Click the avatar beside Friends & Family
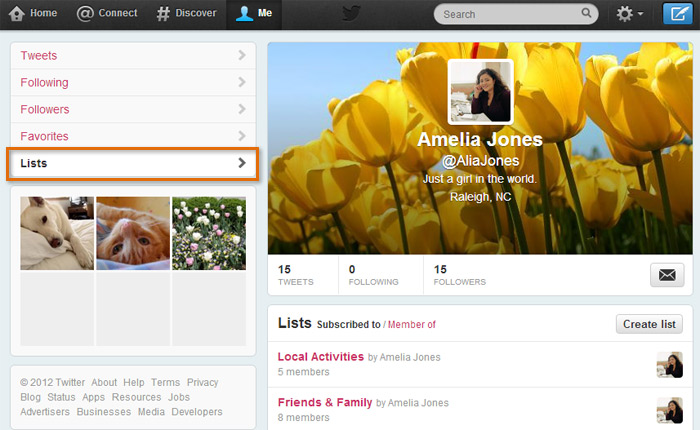700x430 pixels. click(670, 410)
